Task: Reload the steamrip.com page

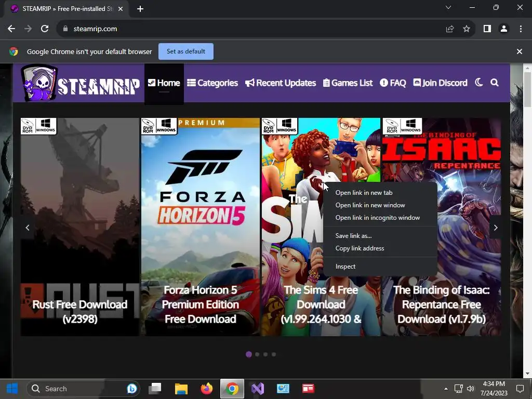Action: (x=45, y=29)
